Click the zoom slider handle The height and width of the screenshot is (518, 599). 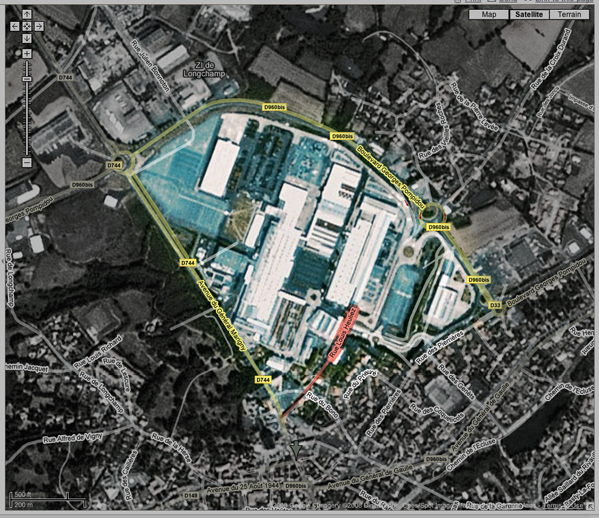[x=27, y=79]
